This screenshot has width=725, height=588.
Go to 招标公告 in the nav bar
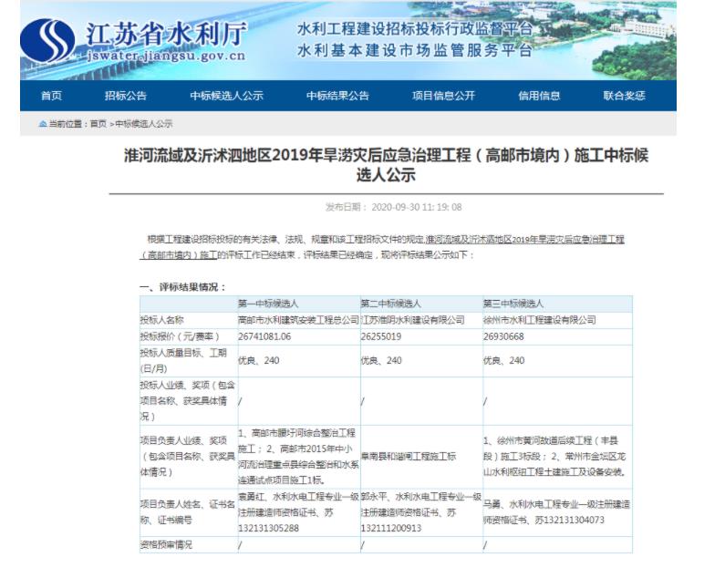pyautogui.click(x=125, y=96)
